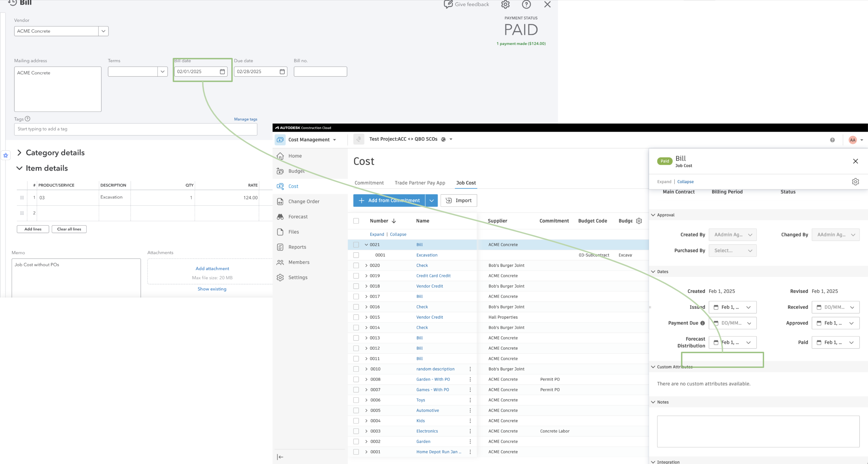
Task: Click the Add attachment link
Action: (212, 268)
